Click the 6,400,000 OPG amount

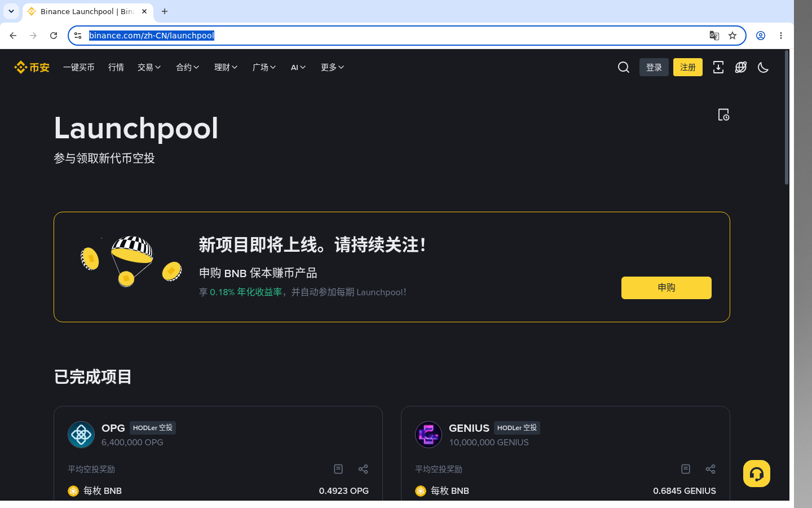tap(133, 443)
